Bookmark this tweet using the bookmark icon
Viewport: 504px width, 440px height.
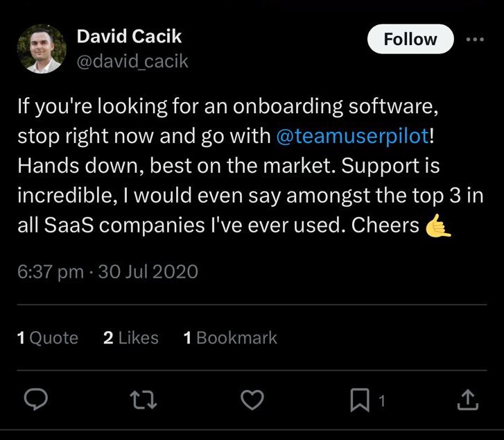[x=360, y=399]
